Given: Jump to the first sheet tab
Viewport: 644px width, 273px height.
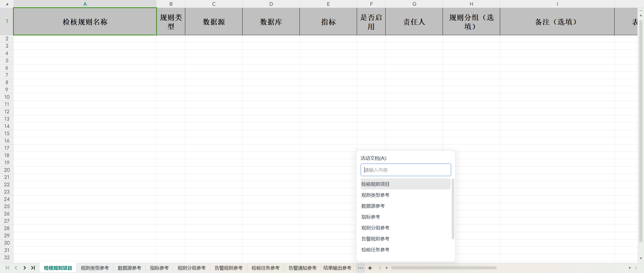Looking at the screenshot, I should pyautogui.click(x=8, y=268).
